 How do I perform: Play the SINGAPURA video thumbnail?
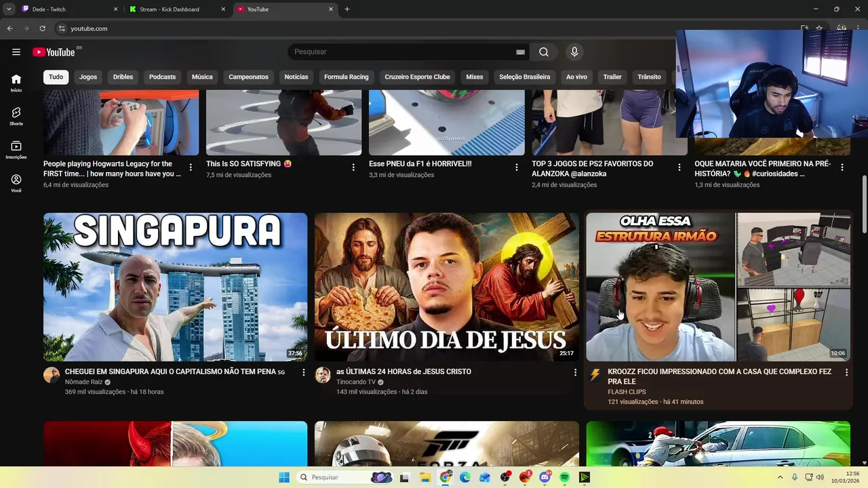[175, 287]
